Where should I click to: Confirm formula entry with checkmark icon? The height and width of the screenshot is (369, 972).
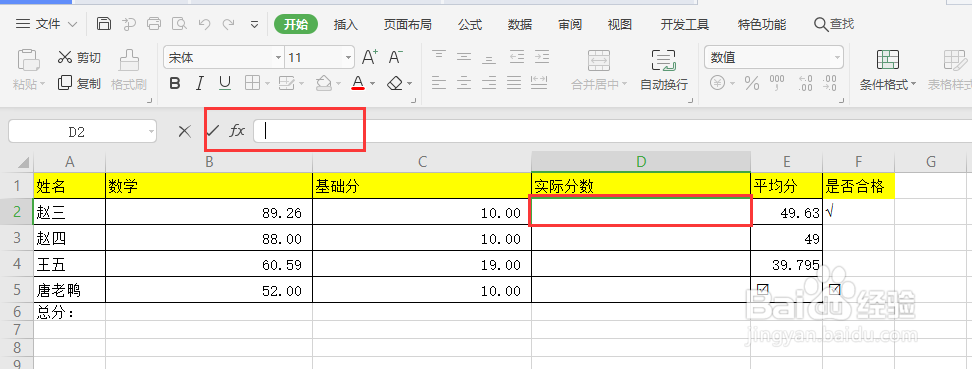[x=213, y=131]
